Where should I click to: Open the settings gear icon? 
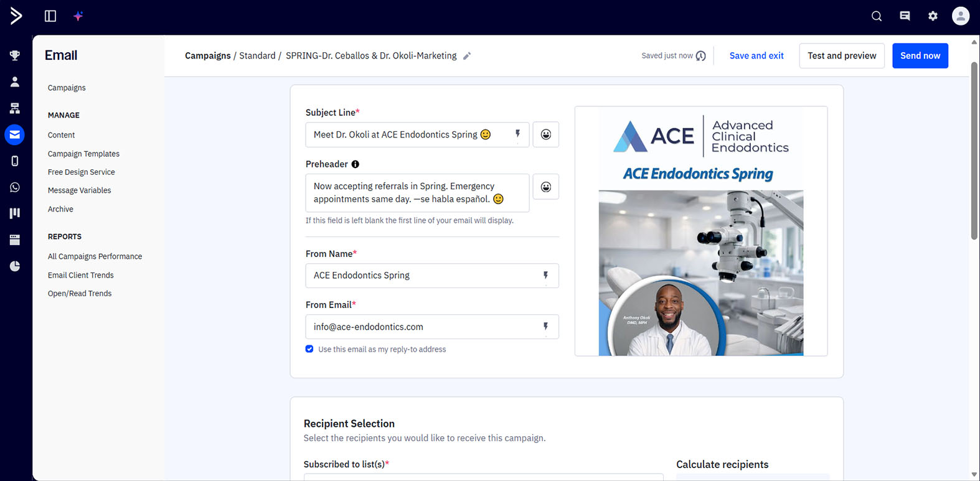pyautogui.click(x=933, y=16)
